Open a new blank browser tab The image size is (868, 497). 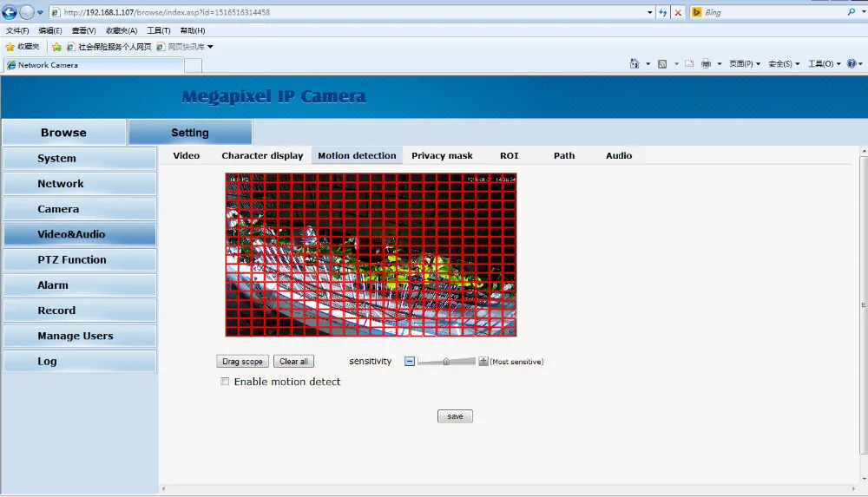(194, 65)
